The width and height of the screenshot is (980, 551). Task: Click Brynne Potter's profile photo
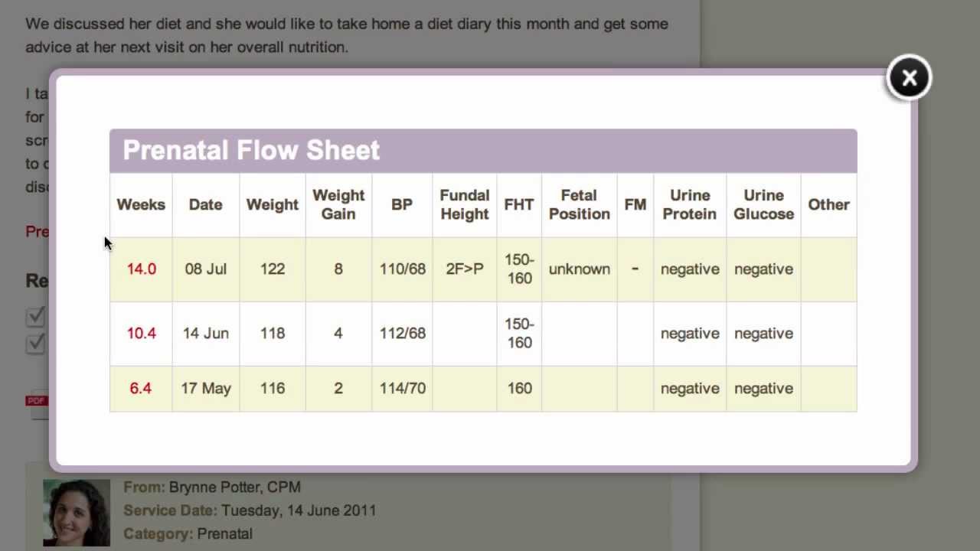click(x=77, y=512)
